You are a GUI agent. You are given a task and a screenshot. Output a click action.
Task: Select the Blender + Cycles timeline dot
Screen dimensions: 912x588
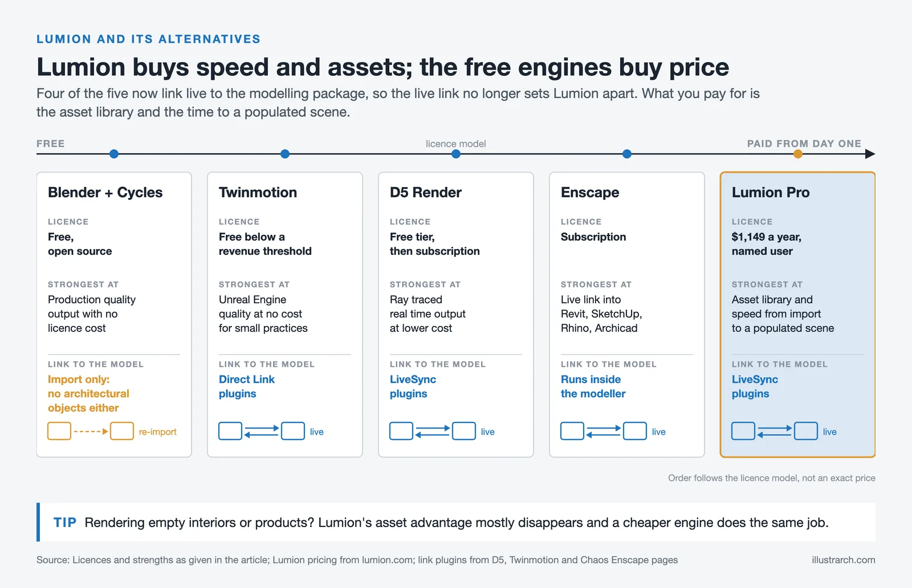(114, 154)
